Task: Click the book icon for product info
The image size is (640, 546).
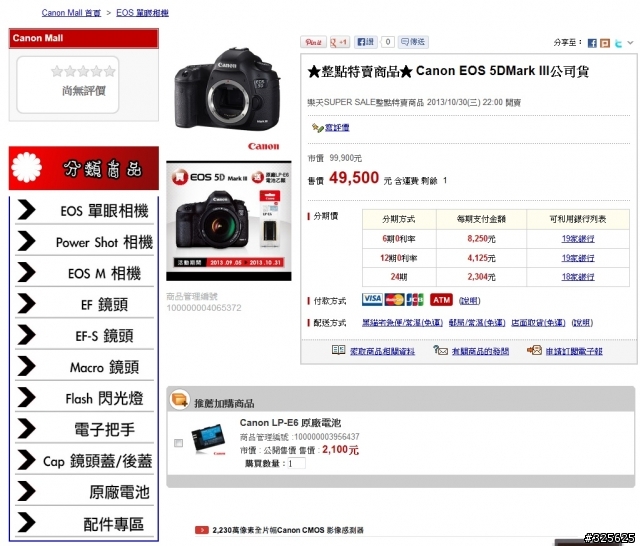Action: 338,350
